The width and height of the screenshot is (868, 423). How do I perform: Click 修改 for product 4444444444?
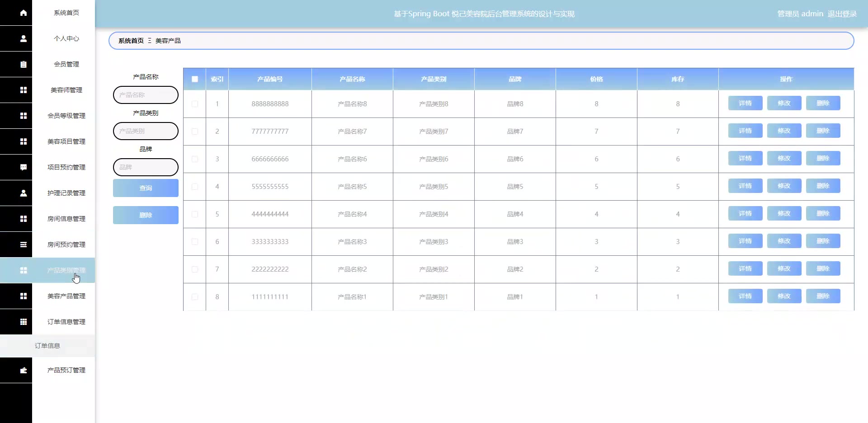[x=784, y=213]
